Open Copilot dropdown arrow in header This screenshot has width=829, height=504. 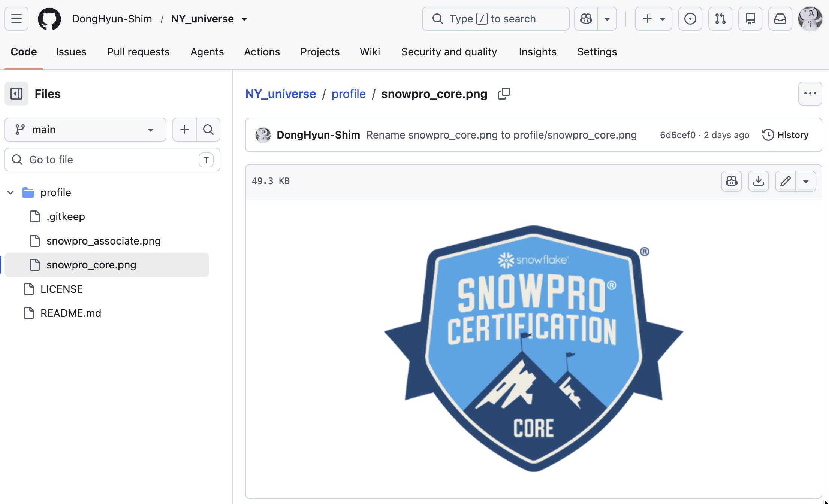click(607, 19)
